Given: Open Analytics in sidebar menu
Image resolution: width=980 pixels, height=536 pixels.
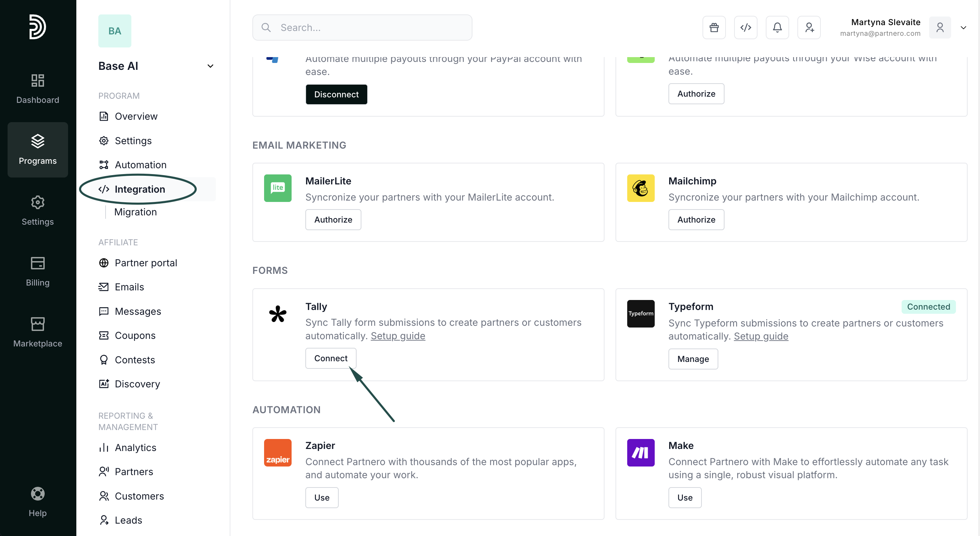Looking at the screenshot, I should pos(135,447).
